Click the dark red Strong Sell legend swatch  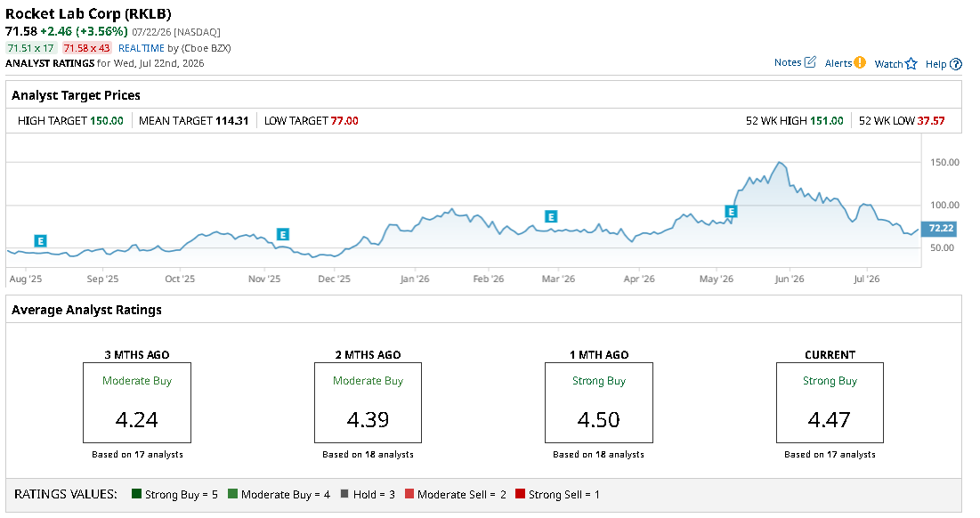coord(520,494)
